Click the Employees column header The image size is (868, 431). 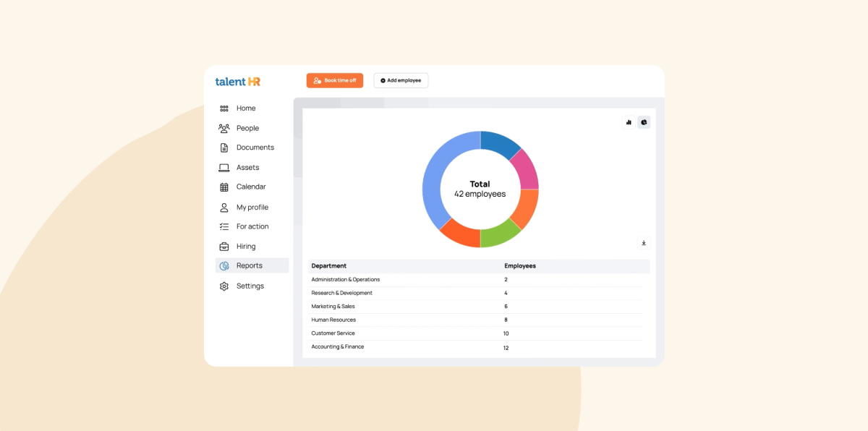[520, 266]
